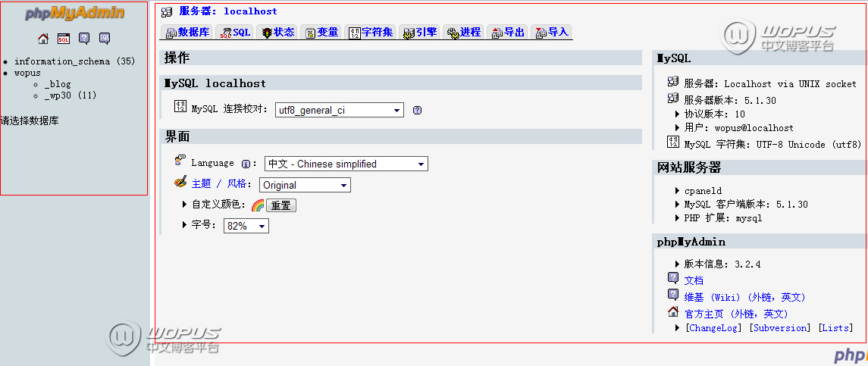Switch to the 状态 (Status) tab
Screen dimensions: 868x366
click(x=278, y=32)
